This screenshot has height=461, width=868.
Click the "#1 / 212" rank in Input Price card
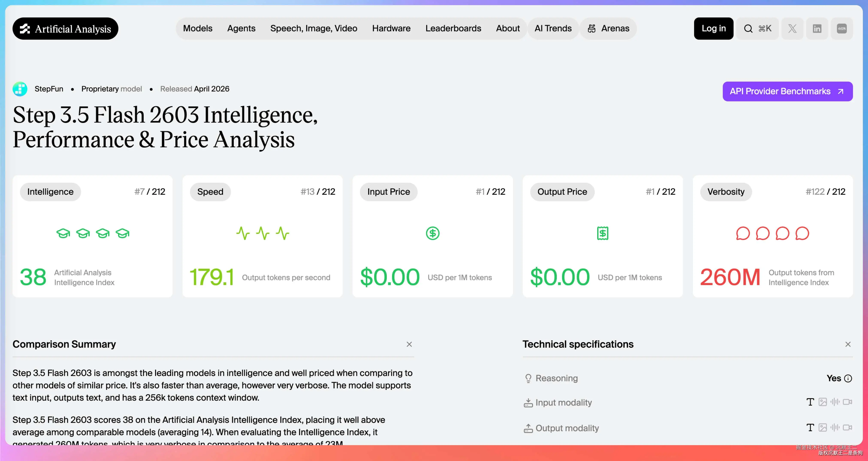pyautogui.click(x=490, y=192)
